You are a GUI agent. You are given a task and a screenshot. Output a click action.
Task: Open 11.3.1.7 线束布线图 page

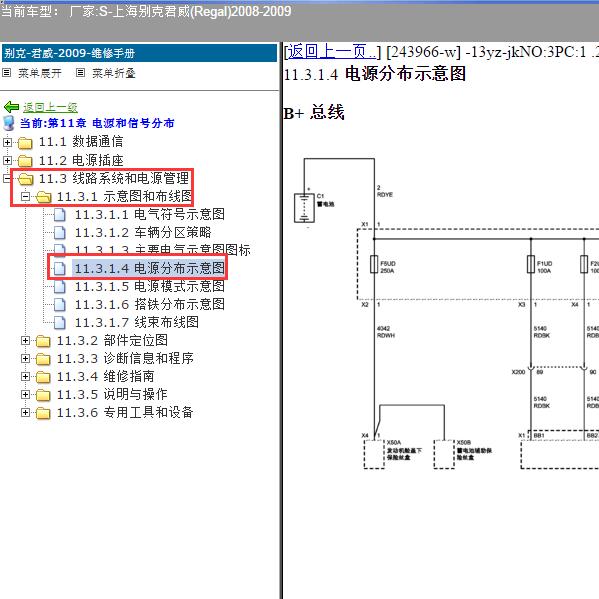(136, 322)
